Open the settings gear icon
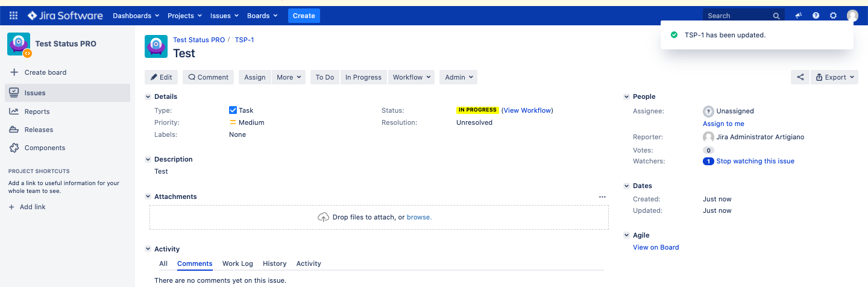 coord(833,16)
